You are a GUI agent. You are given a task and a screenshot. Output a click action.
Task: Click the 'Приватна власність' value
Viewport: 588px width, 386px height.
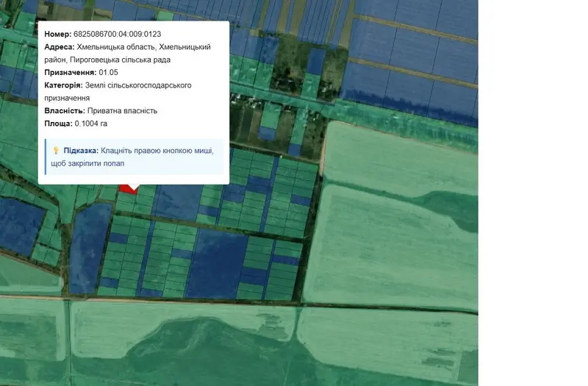(122, 111)
